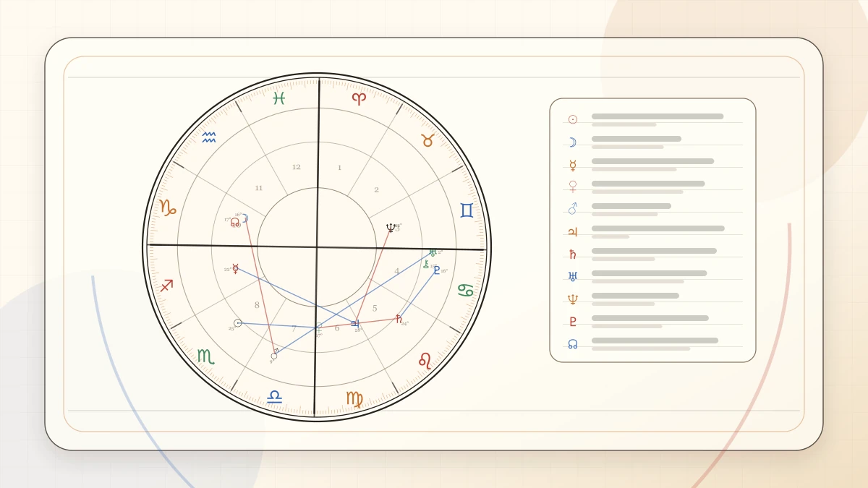This screenshot has height=488, width=868.
Task: Select house number "7" in the chart
Action: pos(294,328)
